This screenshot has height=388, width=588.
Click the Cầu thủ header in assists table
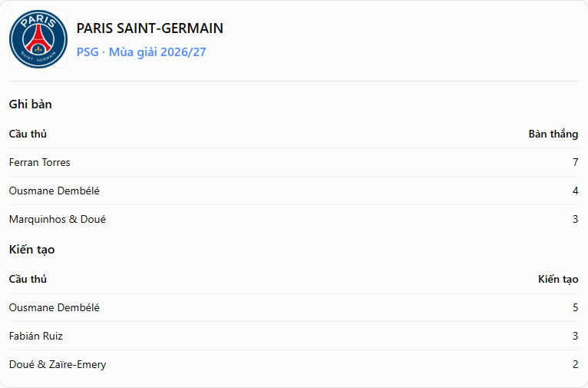[28, 279]
